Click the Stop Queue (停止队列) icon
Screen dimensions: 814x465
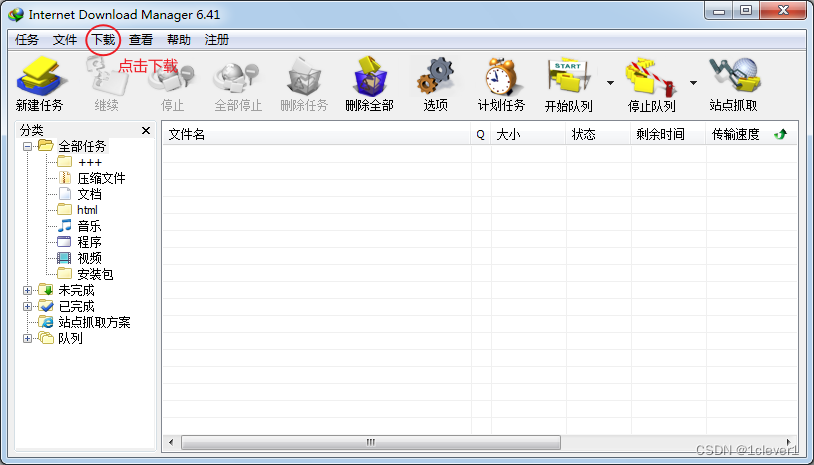click(x=651, y=78)
